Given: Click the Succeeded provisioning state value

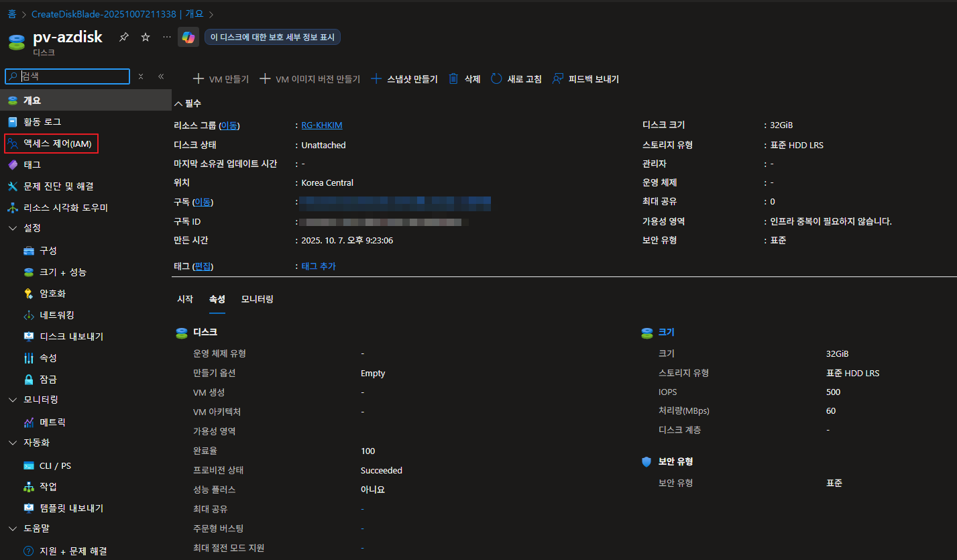Looking at the screenshot, I should pos(382,470).
